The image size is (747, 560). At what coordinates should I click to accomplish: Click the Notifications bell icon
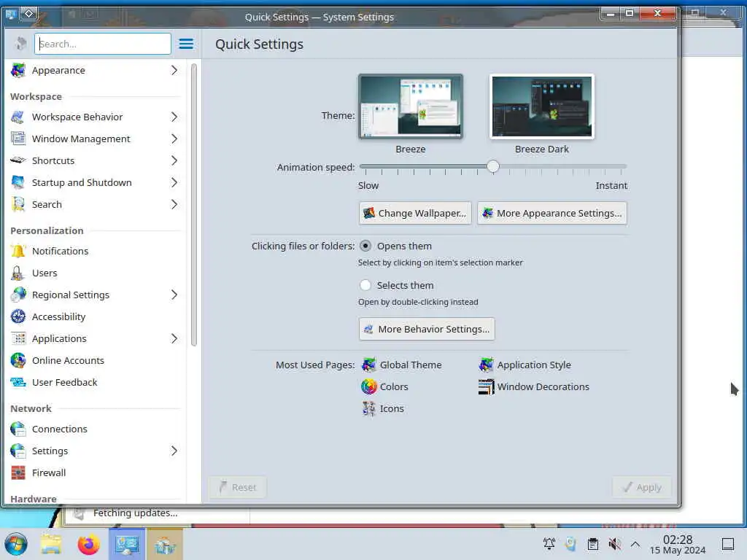coord(18,251)
